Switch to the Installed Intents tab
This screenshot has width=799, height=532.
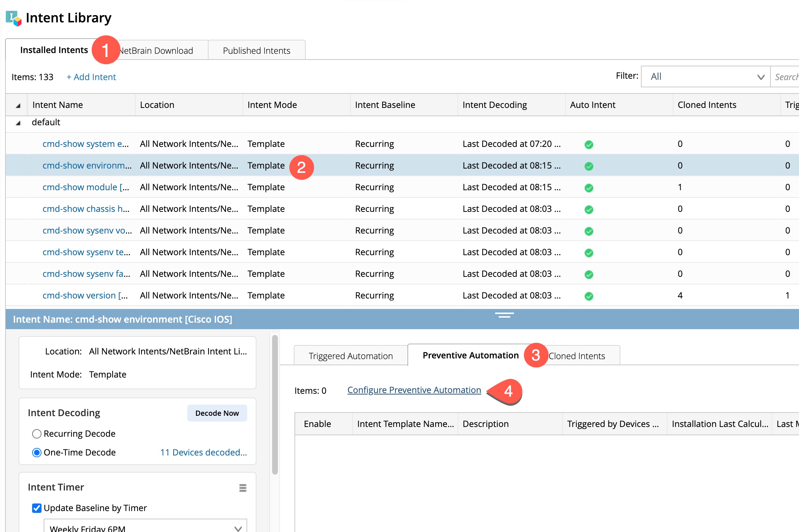pos(54,50)
